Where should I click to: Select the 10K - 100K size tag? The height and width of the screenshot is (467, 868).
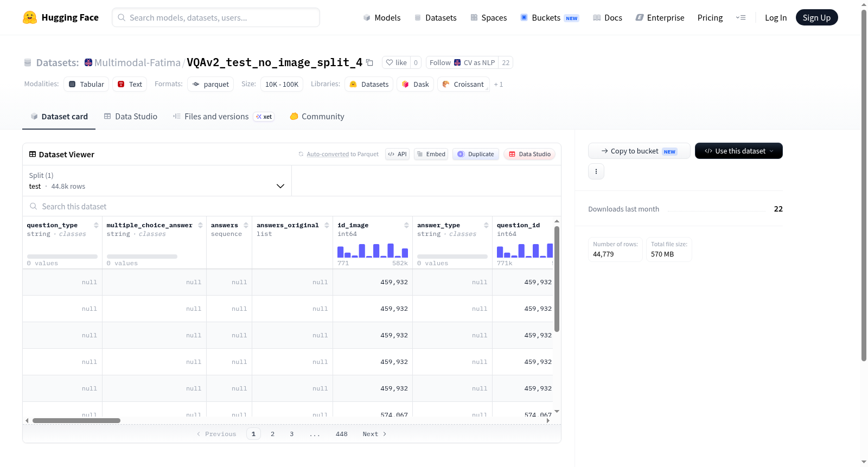[282, 84]
